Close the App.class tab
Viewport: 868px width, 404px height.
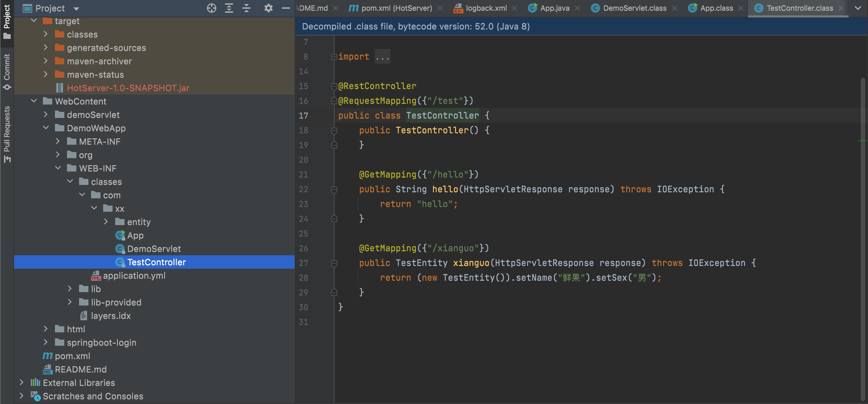coord(741,8)
